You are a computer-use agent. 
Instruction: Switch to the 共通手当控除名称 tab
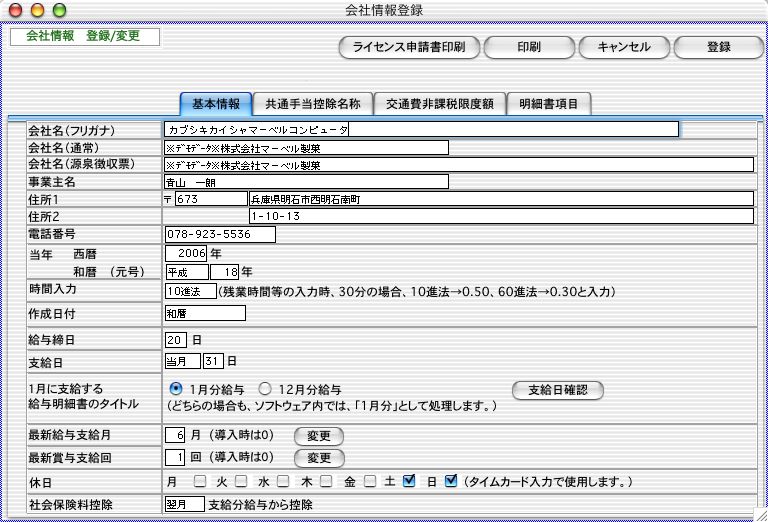[x=311, y=103]
